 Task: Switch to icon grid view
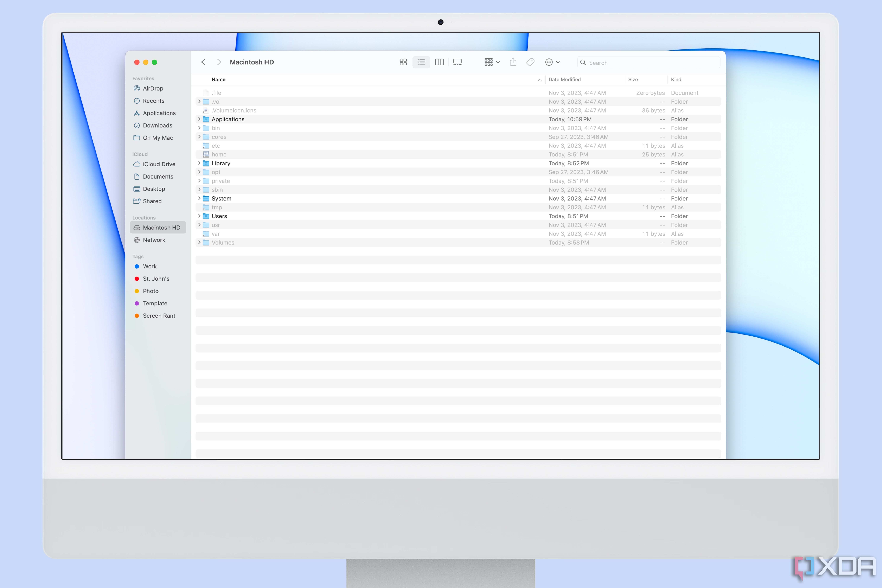tap(403, 62)
